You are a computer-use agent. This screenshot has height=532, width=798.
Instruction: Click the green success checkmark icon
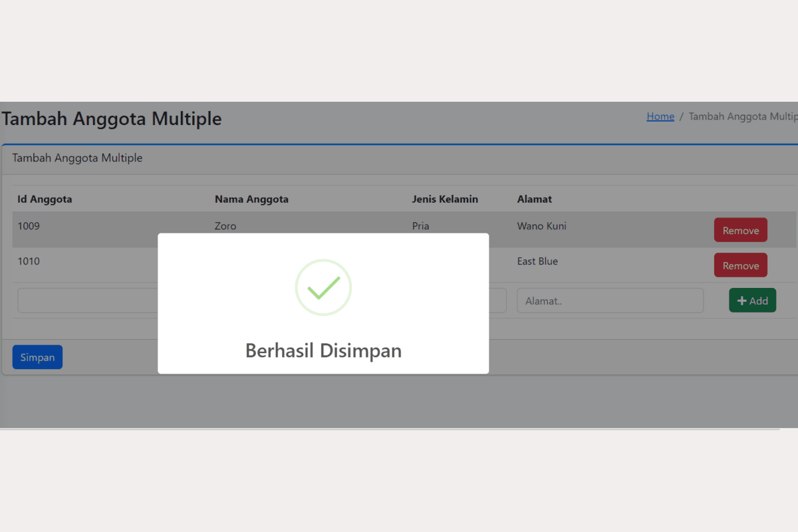pos(323,287)
